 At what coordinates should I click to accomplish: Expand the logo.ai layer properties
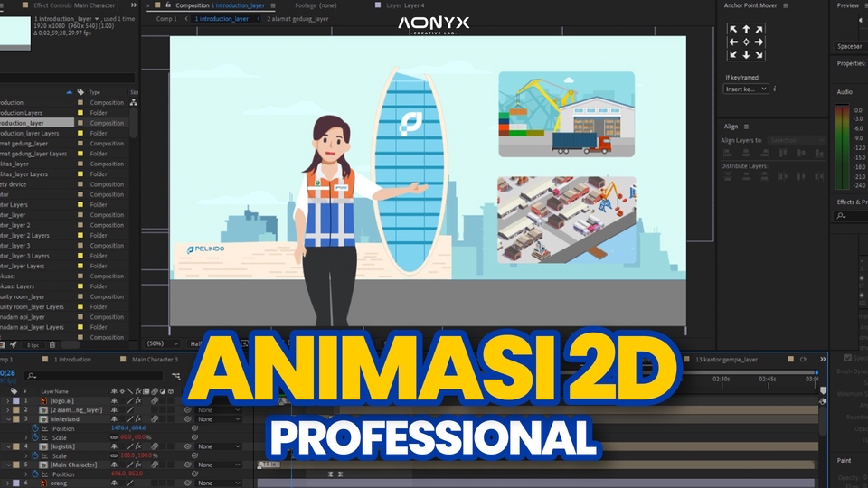click(x=8, y=400)
